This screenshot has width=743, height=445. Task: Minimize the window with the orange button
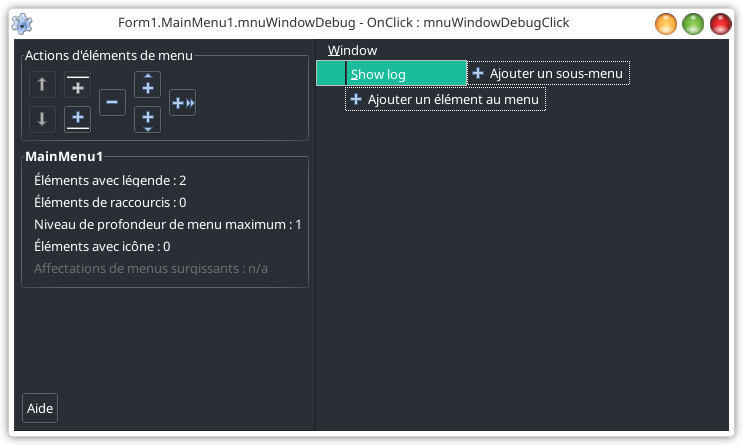[x=666, y=23]
